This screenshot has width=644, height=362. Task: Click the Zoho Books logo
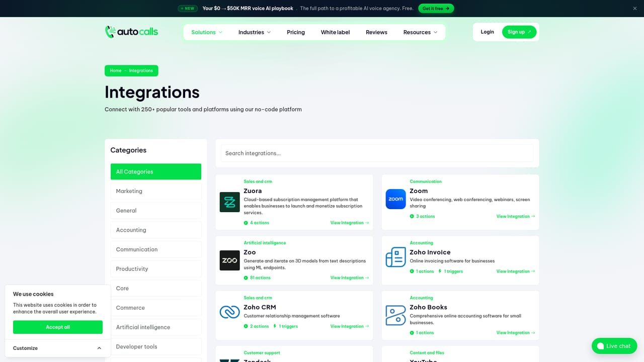click(395, 315)
